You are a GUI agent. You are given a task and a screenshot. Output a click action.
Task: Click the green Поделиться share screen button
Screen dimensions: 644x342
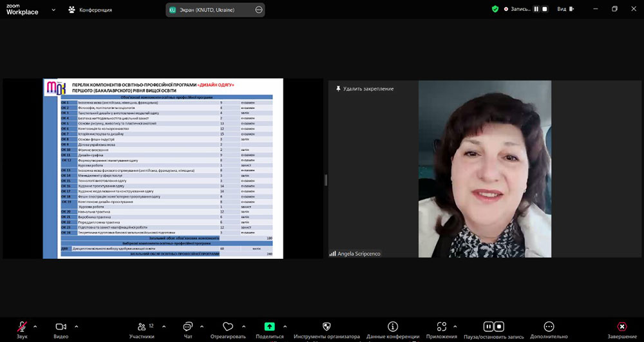point(269,327)
